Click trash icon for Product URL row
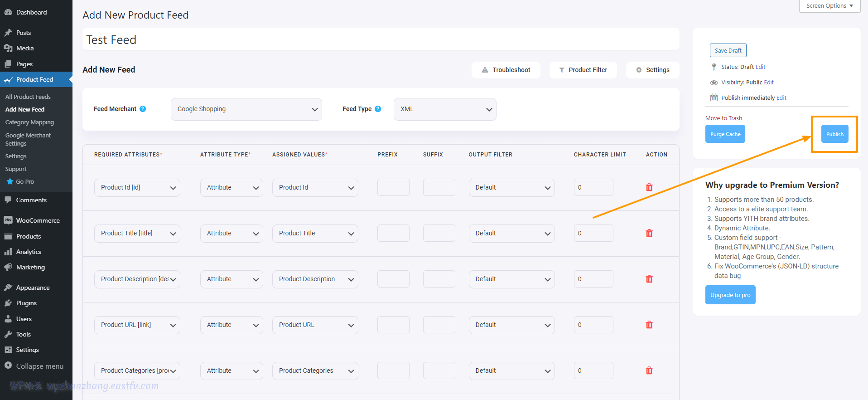 pyautogui.click(x=649, y=325)
